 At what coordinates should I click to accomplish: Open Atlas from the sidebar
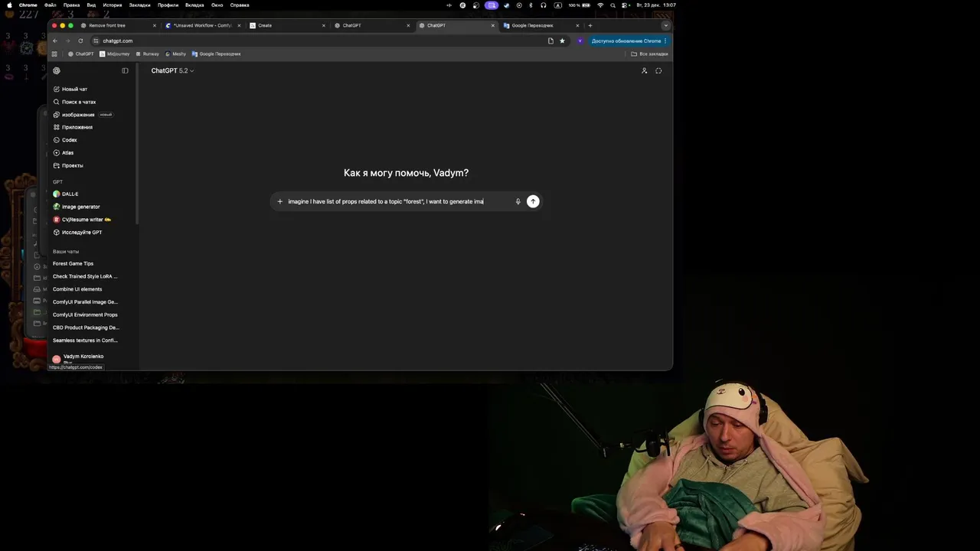64,153
